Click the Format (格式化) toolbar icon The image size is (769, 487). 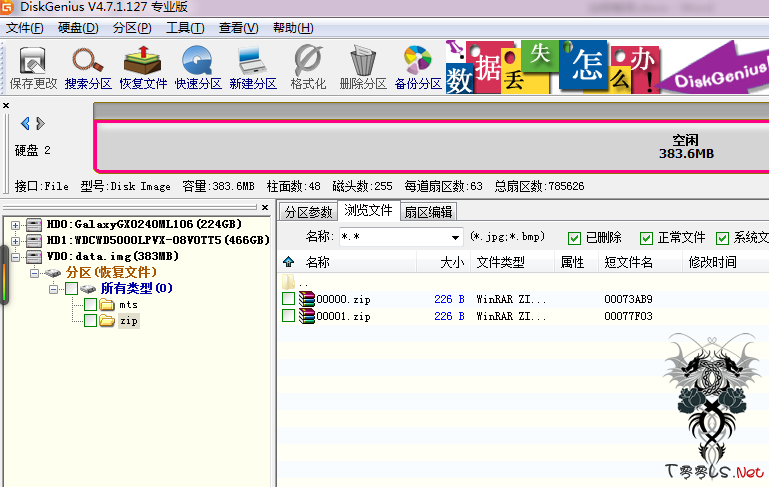coord(308,67)
